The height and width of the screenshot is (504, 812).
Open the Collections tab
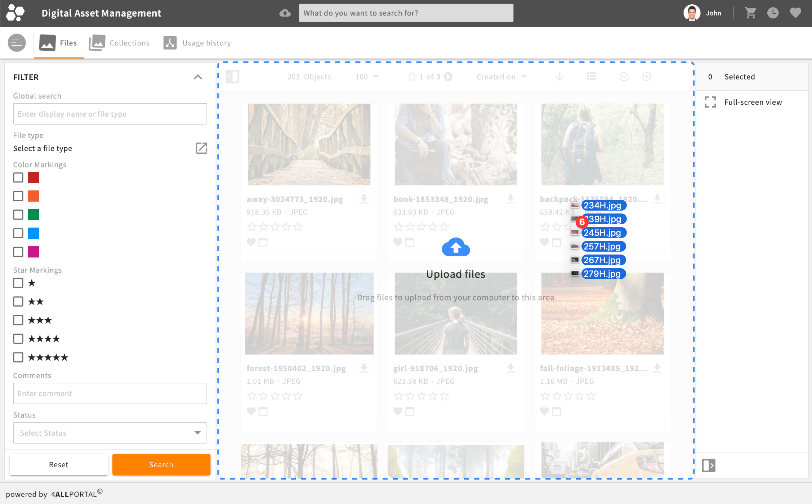[x=119, y=43]
